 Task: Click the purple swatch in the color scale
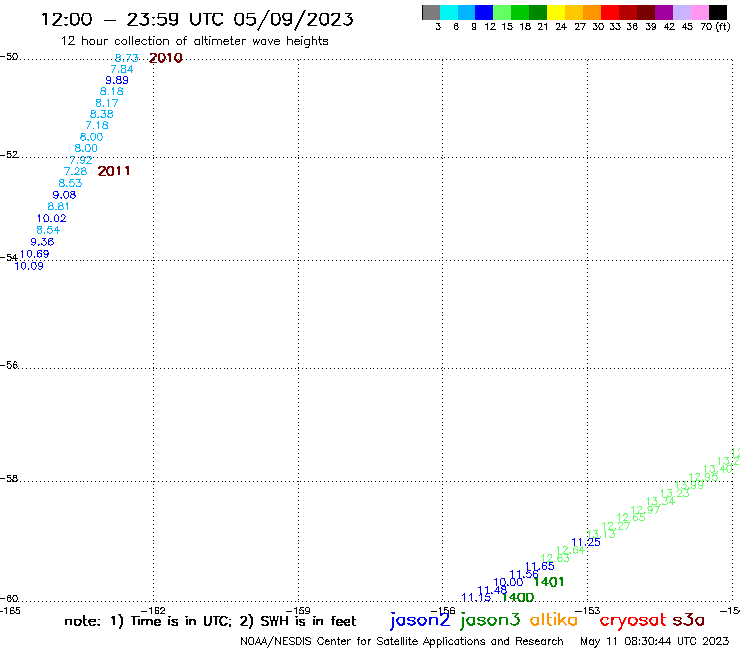(x=664, y=12)
